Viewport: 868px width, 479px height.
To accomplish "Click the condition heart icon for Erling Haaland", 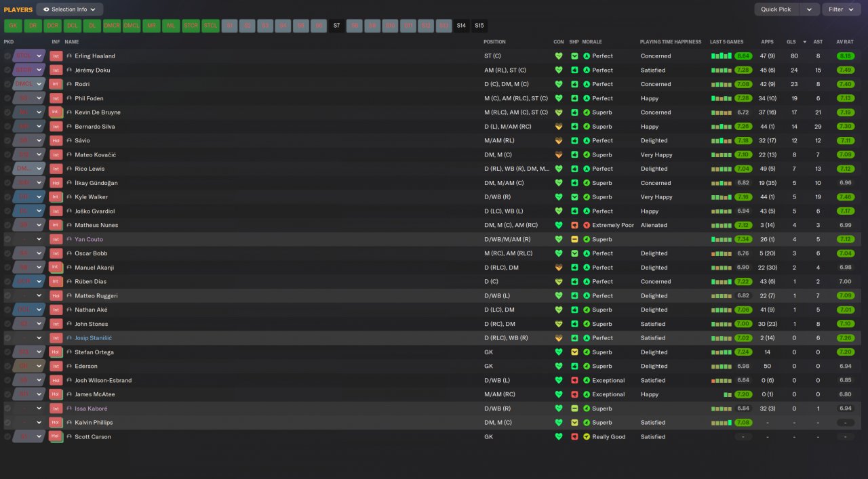I will point(559,56).
